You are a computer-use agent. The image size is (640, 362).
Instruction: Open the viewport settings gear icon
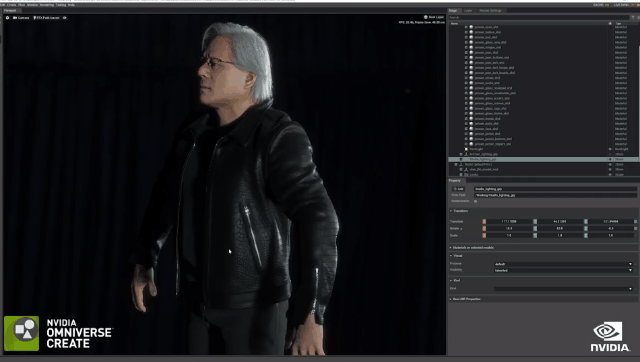click(7, 18)
